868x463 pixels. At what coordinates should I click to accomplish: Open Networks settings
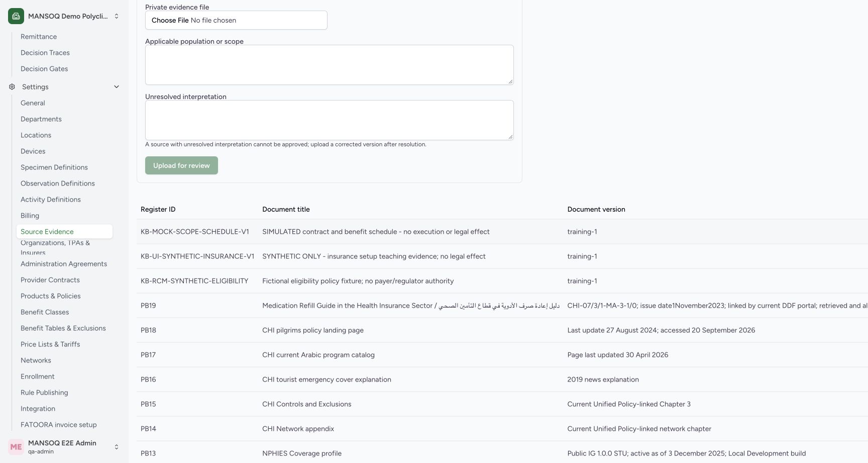coord(36,360)
